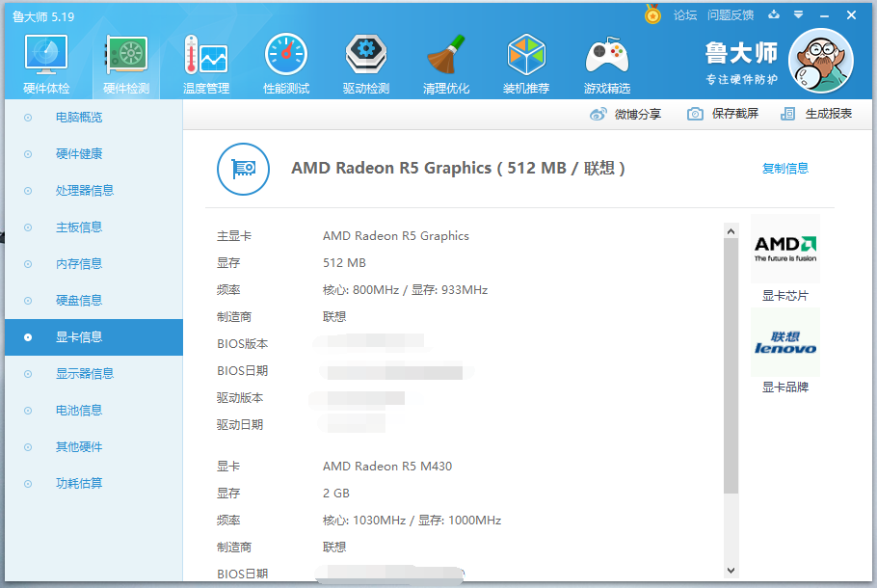Select 处理器信息 in sidebar
877x588 pixels.
pos(94,191)
